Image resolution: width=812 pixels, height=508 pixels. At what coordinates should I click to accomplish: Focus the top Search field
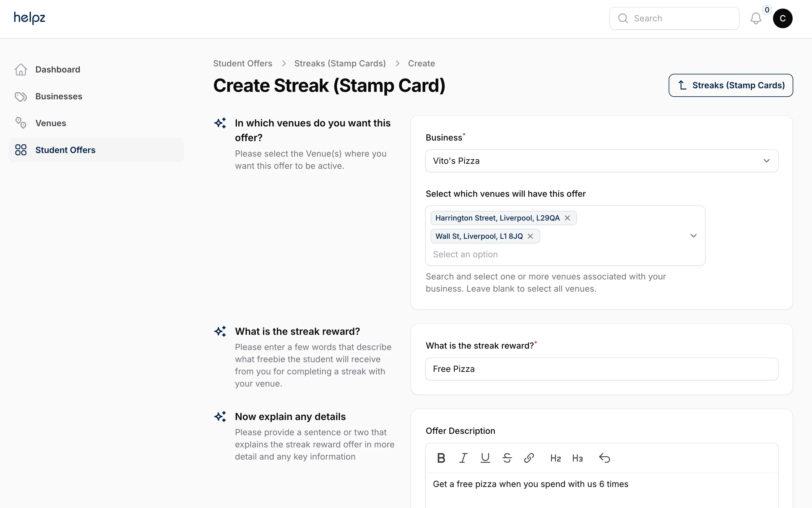[x=674, y=18]
